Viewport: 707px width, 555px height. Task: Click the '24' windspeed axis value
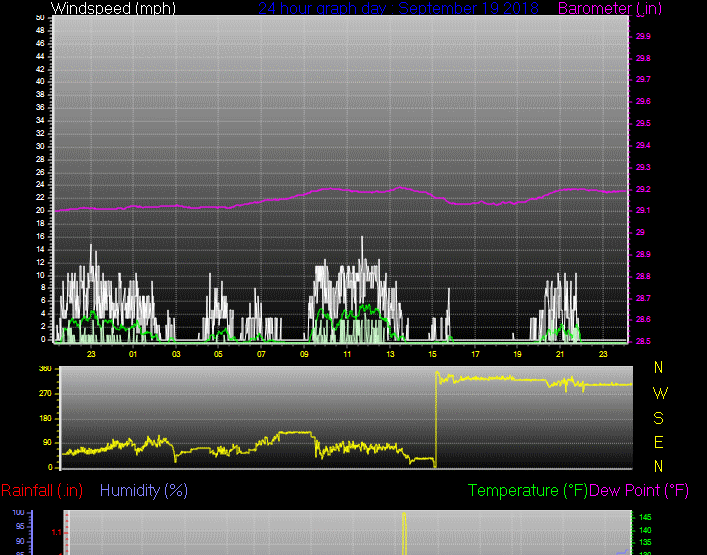40,185
